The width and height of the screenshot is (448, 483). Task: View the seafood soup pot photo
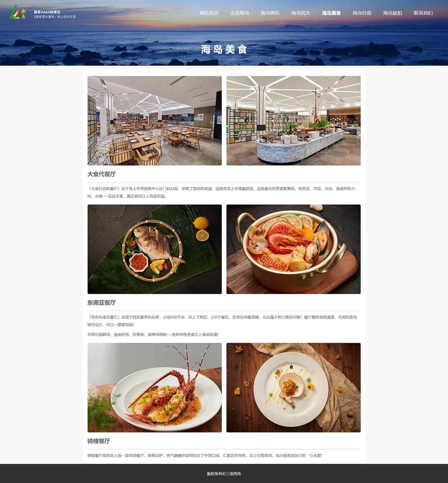click(293, 249)
